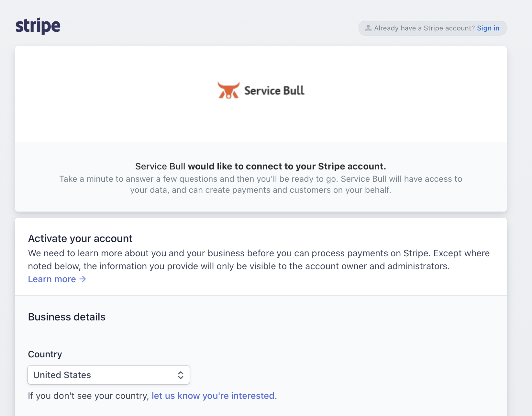Click the Learn more arrow icon
Screen dimensions: 532x416
click(83, 279)
